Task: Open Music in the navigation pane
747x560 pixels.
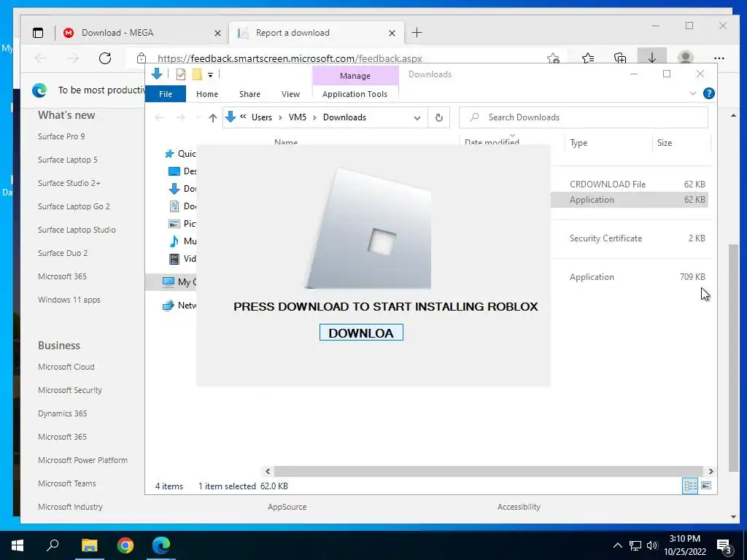Action: coord(182,241)
